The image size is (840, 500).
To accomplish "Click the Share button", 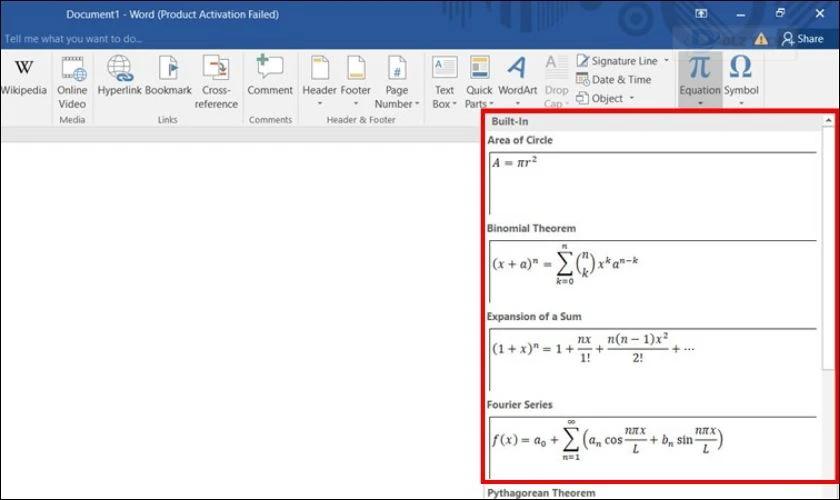I will (802, 39).
